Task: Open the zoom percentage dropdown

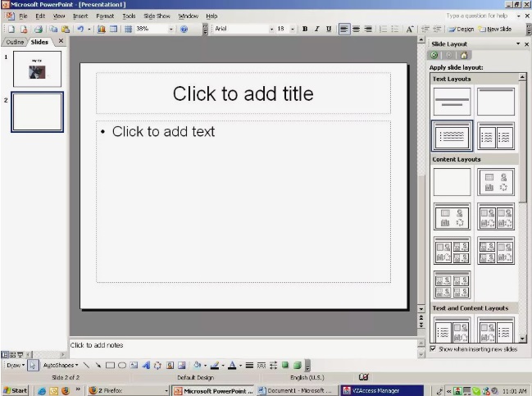Action: coord(172,29)
